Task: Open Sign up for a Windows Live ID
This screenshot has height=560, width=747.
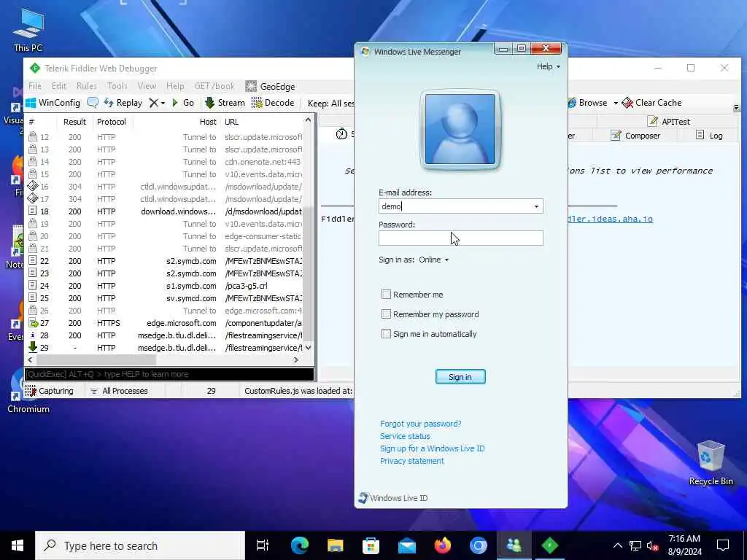Action: coord(432,448)
